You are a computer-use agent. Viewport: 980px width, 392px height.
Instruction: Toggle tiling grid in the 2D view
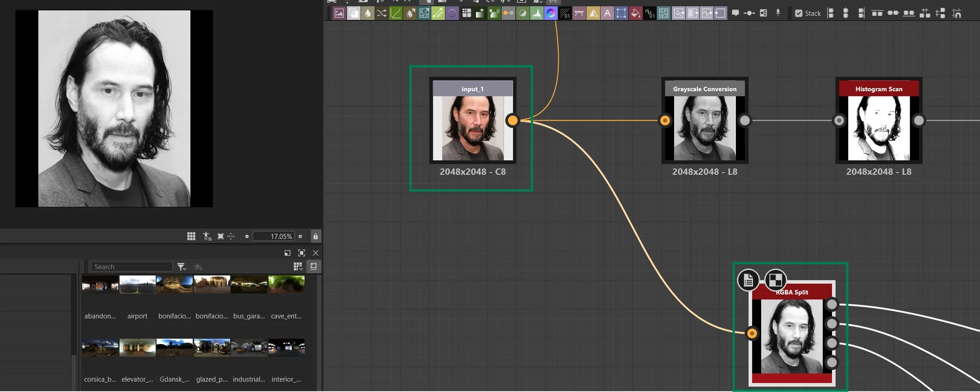[x=191, y=236]
